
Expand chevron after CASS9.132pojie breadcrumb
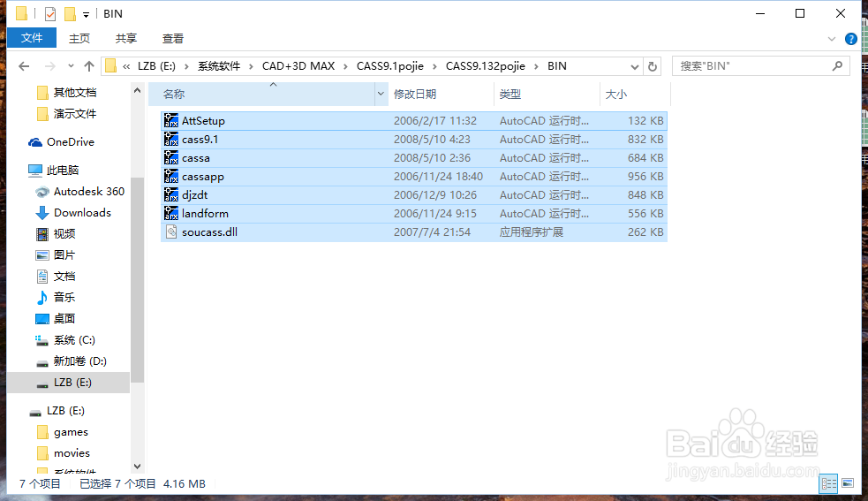click(x=536, y=66)
